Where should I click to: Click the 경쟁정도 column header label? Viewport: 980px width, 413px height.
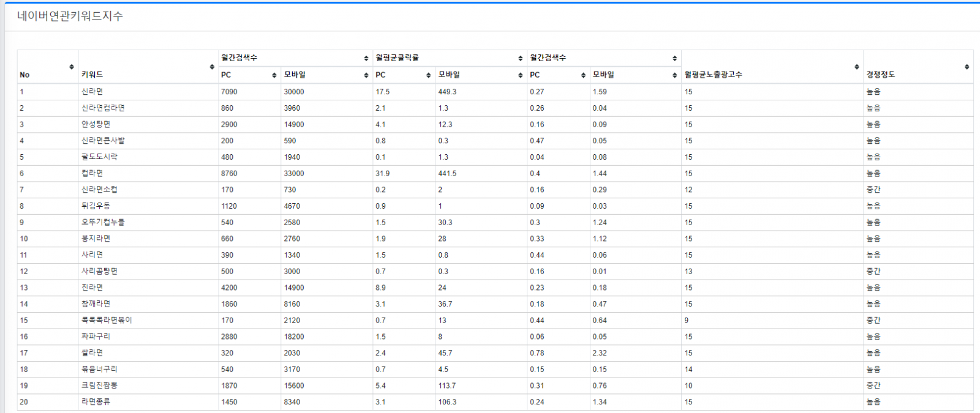[880, 75]
